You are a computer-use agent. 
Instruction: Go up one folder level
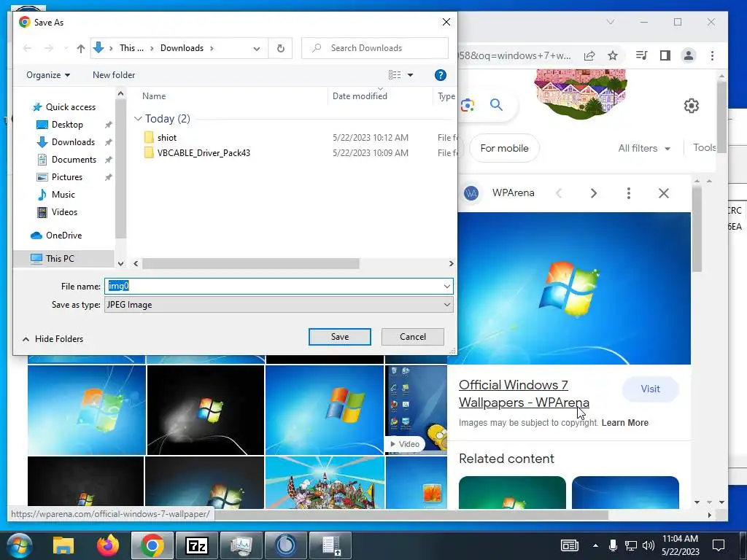81,48
